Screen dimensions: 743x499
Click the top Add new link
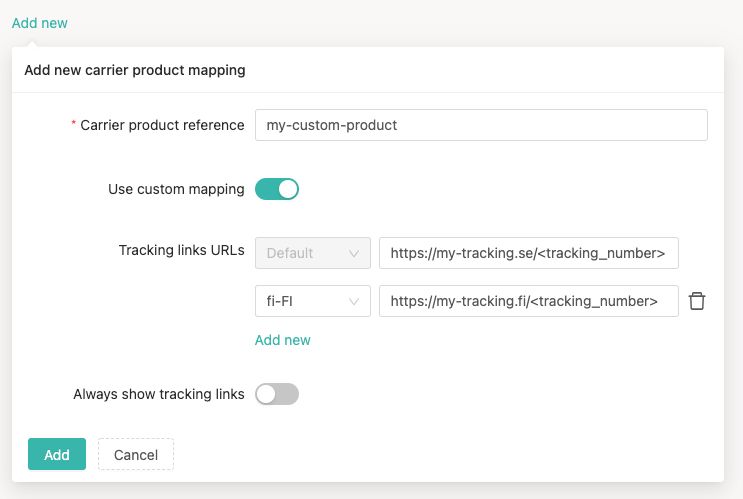(40, 23)
